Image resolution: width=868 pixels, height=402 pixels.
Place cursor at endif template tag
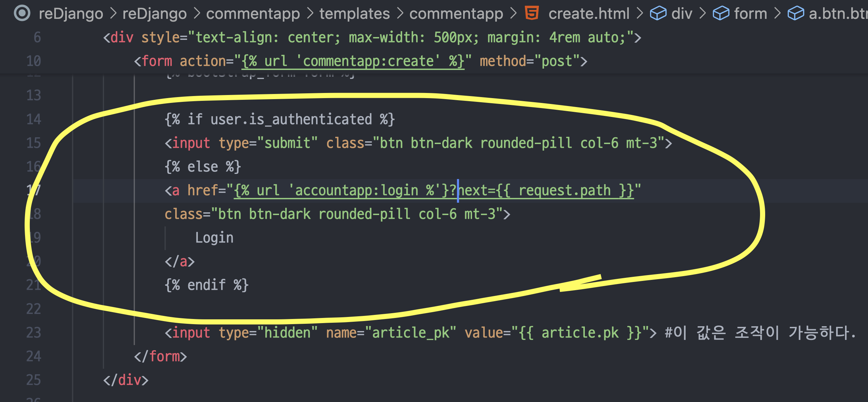pyautogui.click(x=206, y=285)
